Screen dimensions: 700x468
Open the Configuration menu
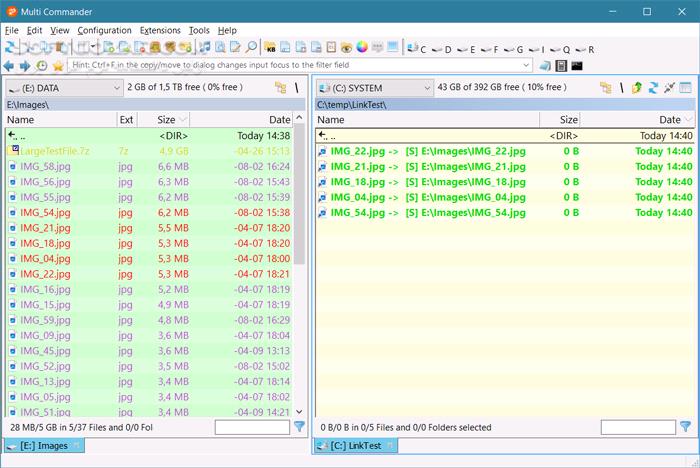click(104, 30)
